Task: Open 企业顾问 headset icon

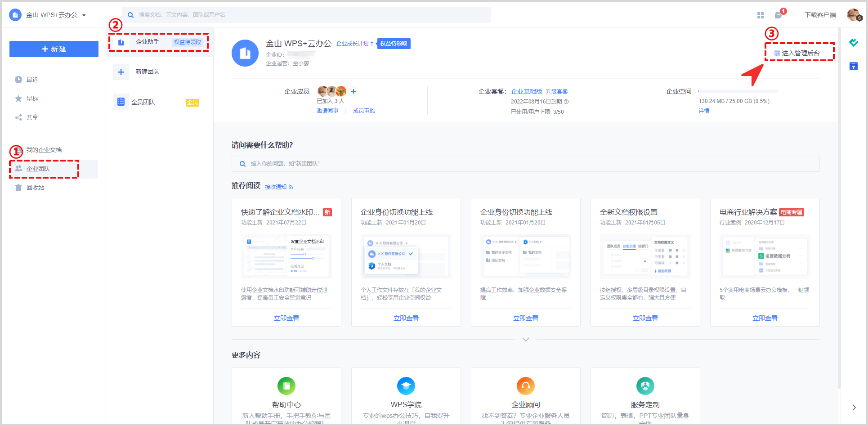Action: tap(526, 386)
